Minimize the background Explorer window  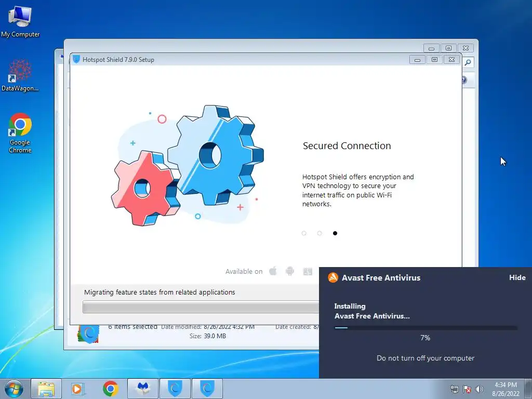(431, 48)
